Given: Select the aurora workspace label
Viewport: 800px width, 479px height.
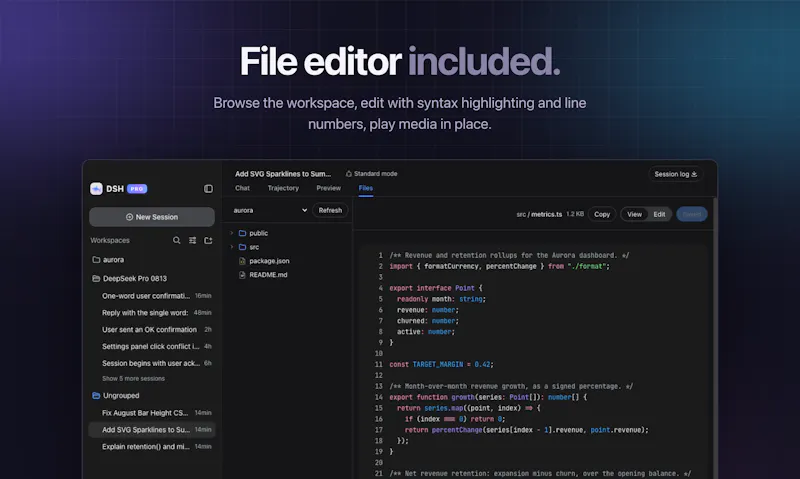Looking at the screenshot, I should (x=113, y=260).
